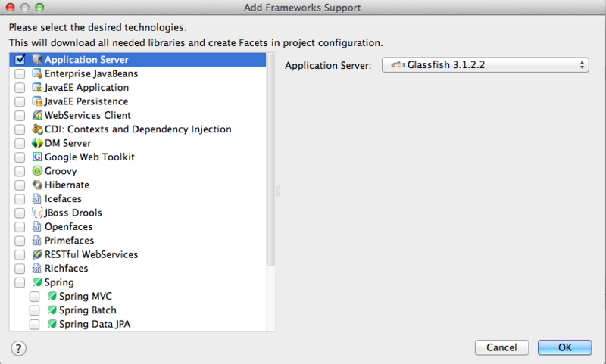Viewport: 606px width, 364px height.
Task: Tick the DM Server checkbox
Action: [20, 143]
